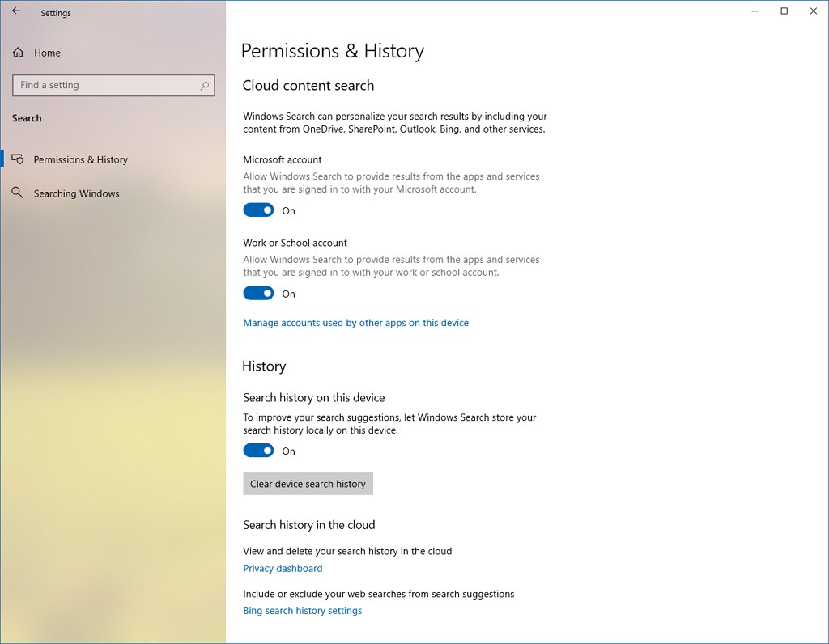The image size is (829, 644).
Task: Select the Home icon in the sidebar
Action: [18, 52]
